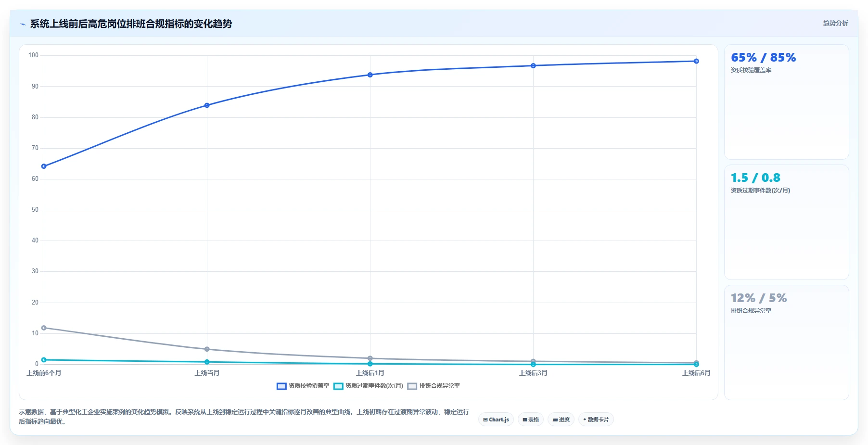Hide the 资质校验覆盖率 series via its legend label
Screen dimensions: 868x445
(x=309, y=386)
